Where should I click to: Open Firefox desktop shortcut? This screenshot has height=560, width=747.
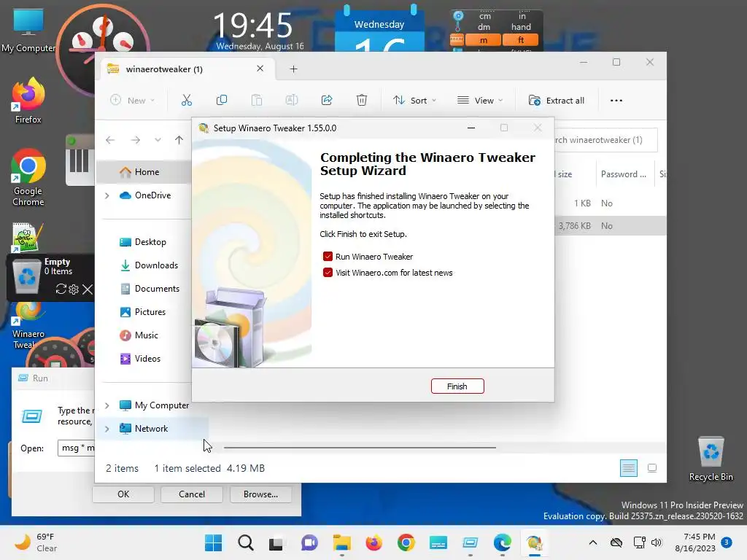tap(28, 101)
